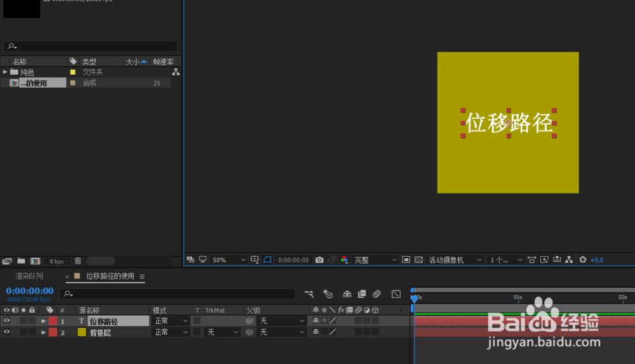Toggle quality switch for 位移路径 layer

(333, 321)
